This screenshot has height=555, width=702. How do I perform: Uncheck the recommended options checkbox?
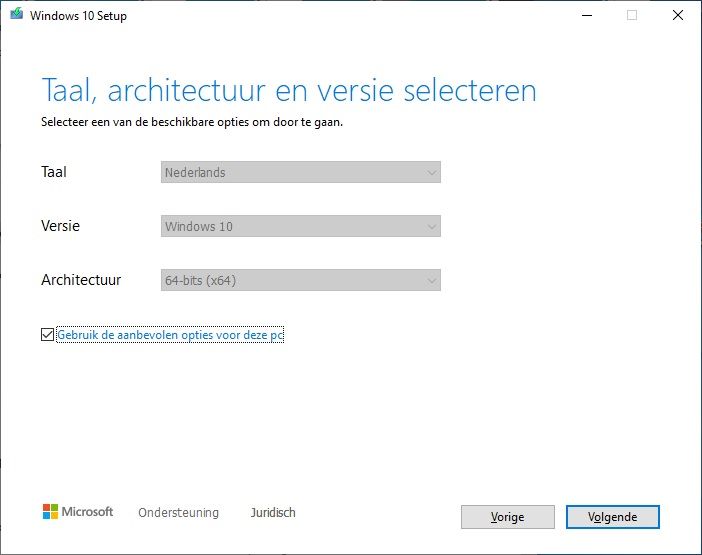(47, 335)
